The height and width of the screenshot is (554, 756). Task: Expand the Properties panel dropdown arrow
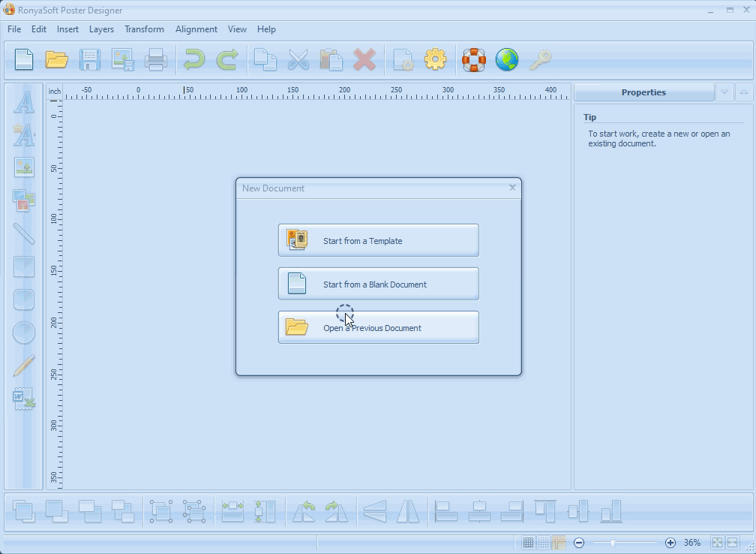click(x=724, y=92)
